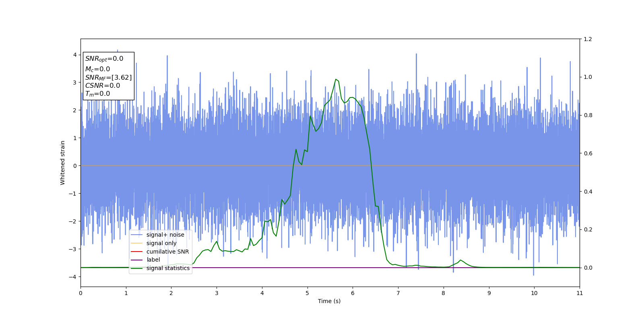644x322 pixels.
Task: Click the highest peak of the green curve
Action: point(336,79)
